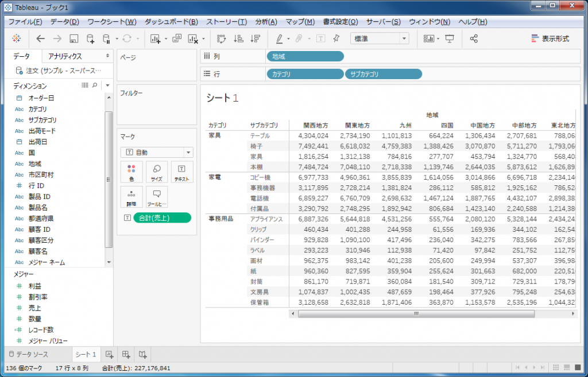Click the add new data source icon
The image size is (588, 377).
click(x=90, y=38)
